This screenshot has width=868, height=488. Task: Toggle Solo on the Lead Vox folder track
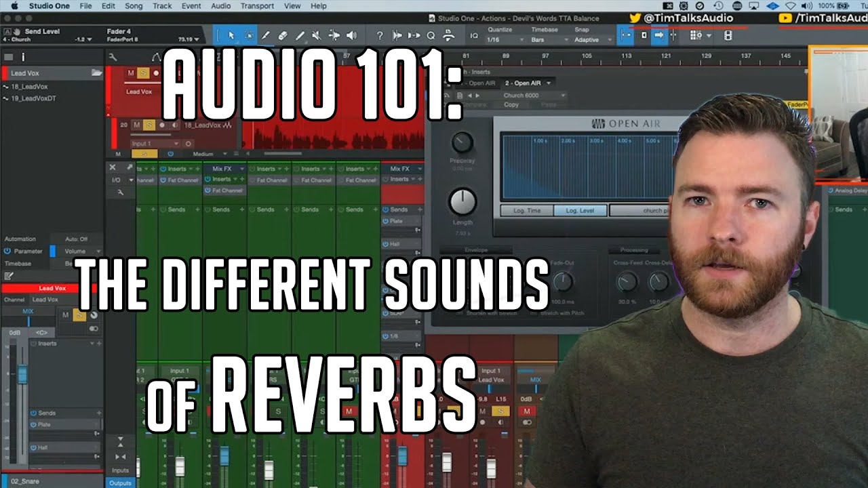[x=143, y=73]
